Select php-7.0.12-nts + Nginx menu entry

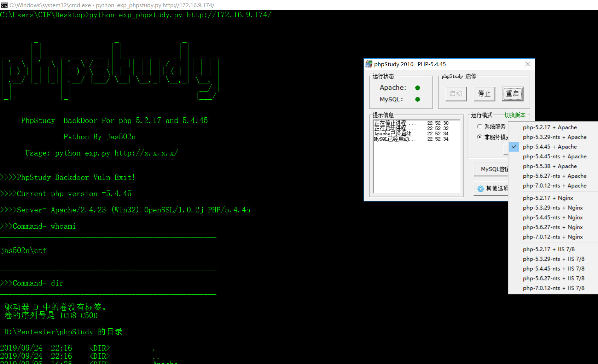tap(553, 237)
